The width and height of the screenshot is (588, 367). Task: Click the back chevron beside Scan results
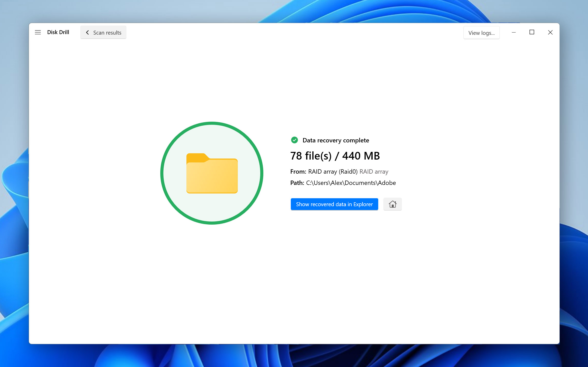pos(87,33)
